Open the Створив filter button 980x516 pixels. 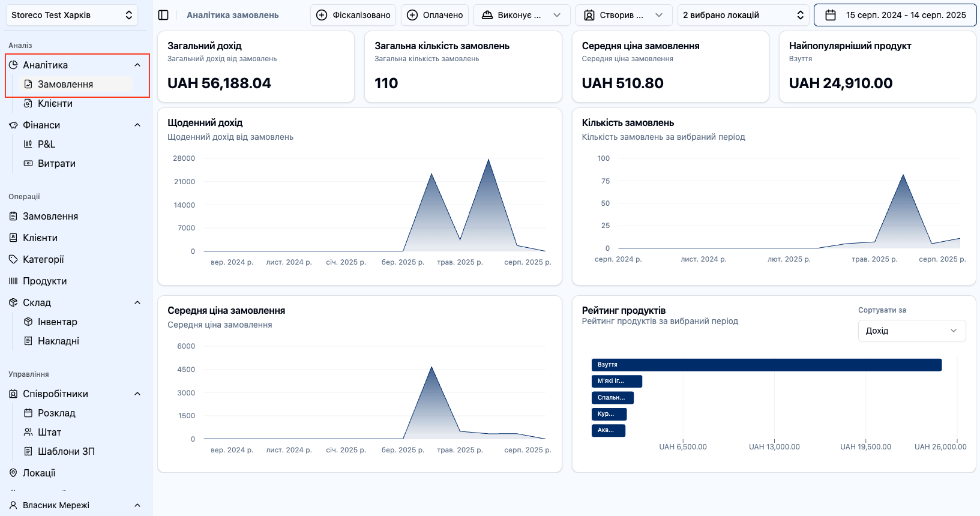click(623, 15)
